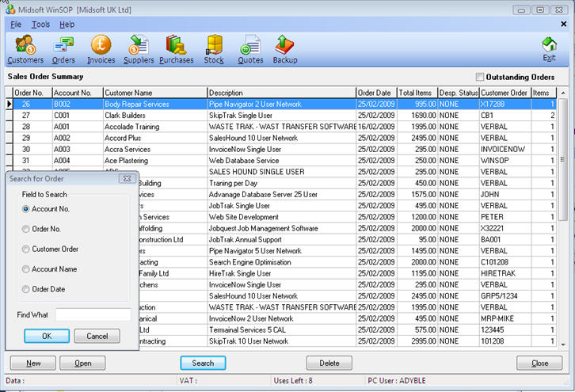Click the table scrollbar down arrow
Viewport: 575px width, 392px height.
pos(563,344)
